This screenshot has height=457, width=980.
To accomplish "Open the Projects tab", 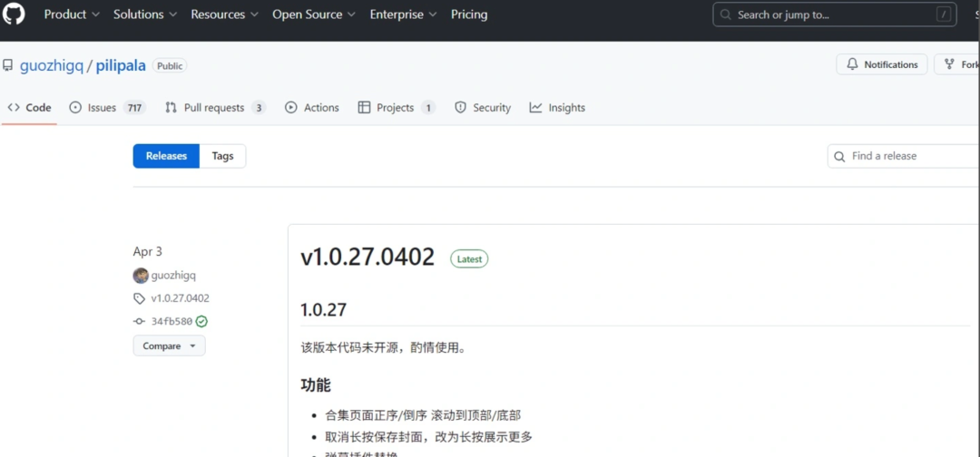I will point(397,107).
